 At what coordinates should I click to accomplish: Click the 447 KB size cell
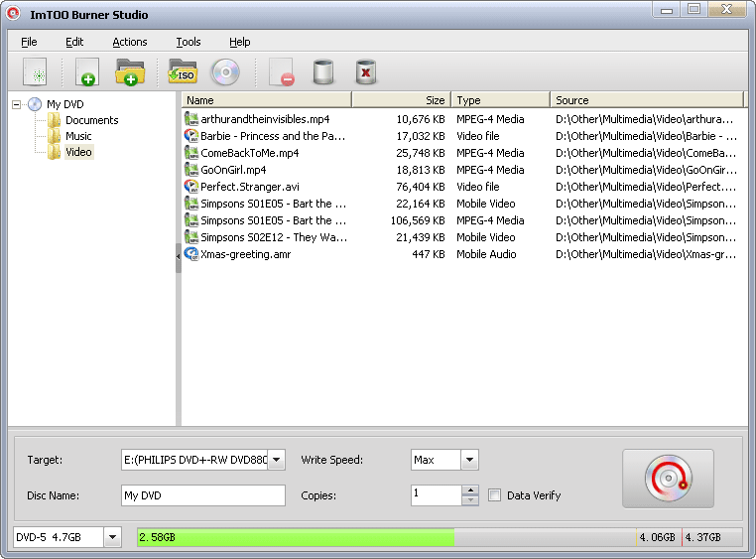tap(429, 254)
